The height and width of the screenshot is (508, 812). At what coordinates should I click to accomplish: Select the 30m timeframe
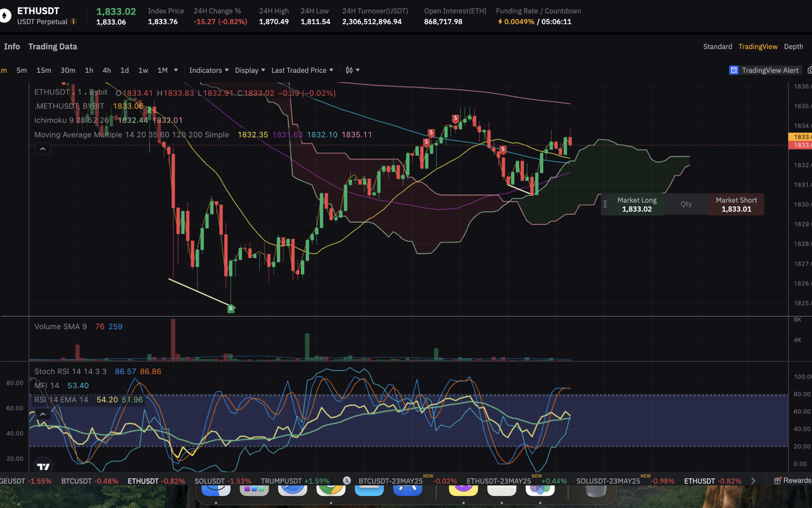click(68, 70)
